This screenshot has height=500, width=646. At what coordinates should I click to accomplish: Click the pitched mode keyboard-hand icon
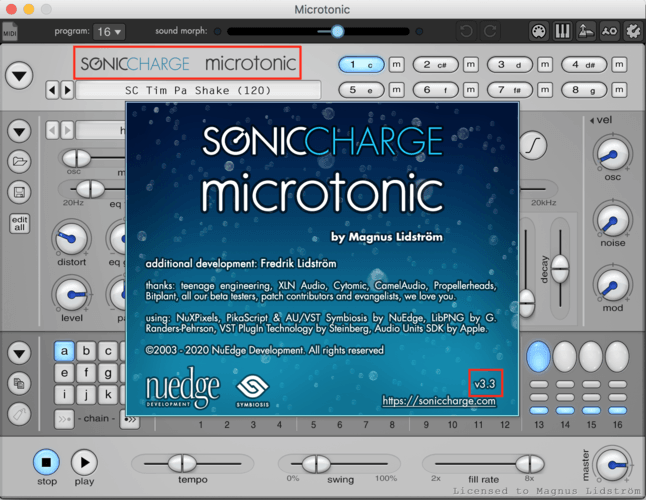pos(586,31)
